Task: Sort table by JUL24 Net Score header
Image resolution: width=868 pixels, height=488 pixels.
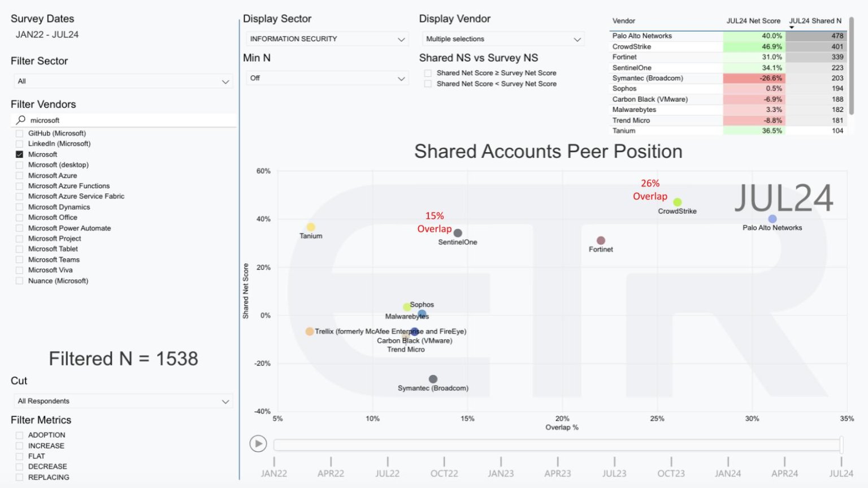Action: 753,21
